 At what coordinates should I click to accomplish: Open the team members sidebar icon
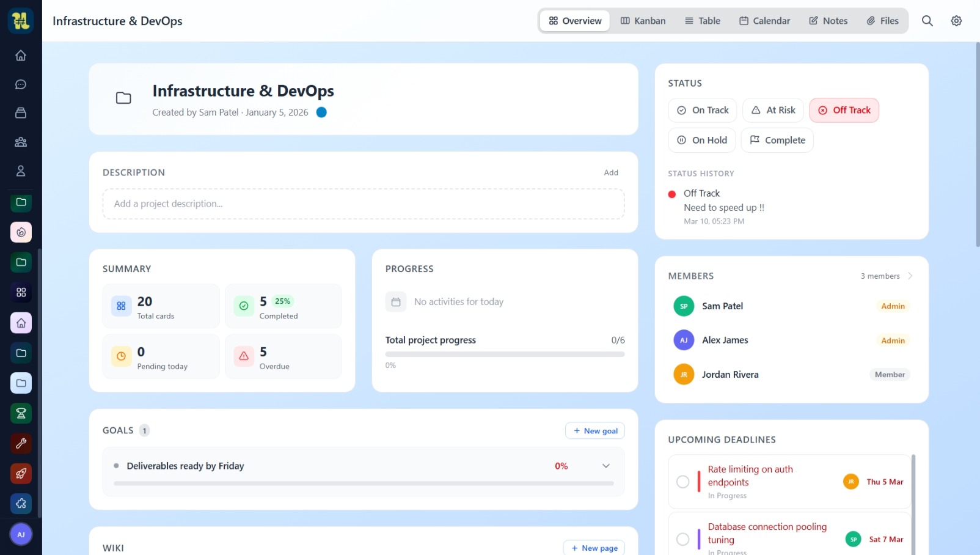coord(21,142)
